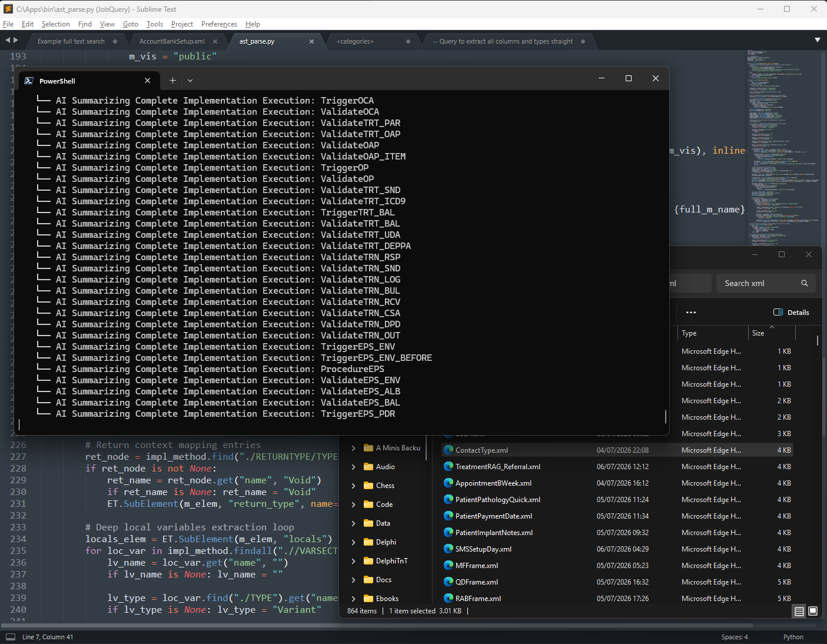Image resolution: width=827 pixels, height=644 pixels.
Task: Click the folder icon next to Chess
Action: (369, 486)
